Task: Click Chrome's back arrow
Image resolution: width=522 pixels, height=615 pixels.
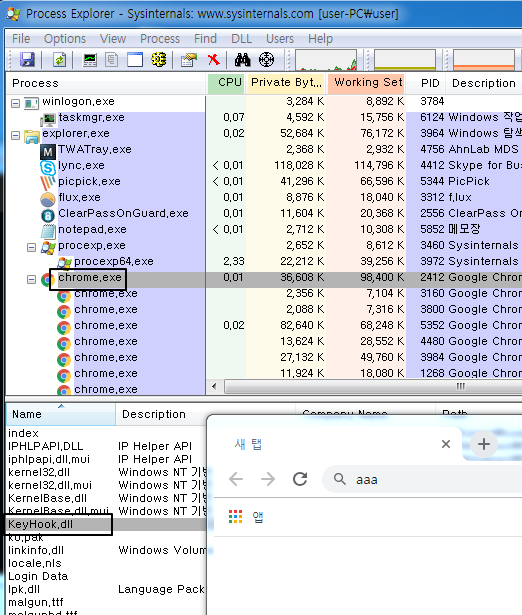Action: coord(236,479)
